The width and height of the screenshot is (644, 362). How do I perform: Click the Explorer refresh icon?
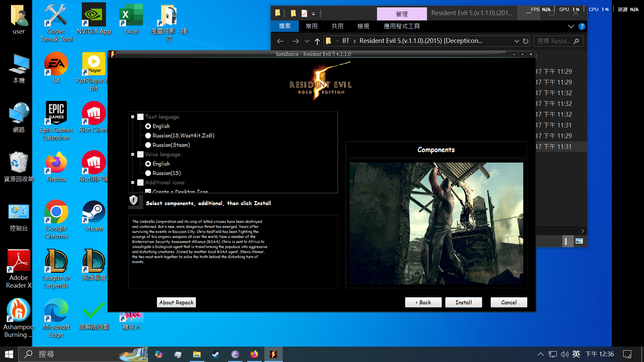click(526, 41)
